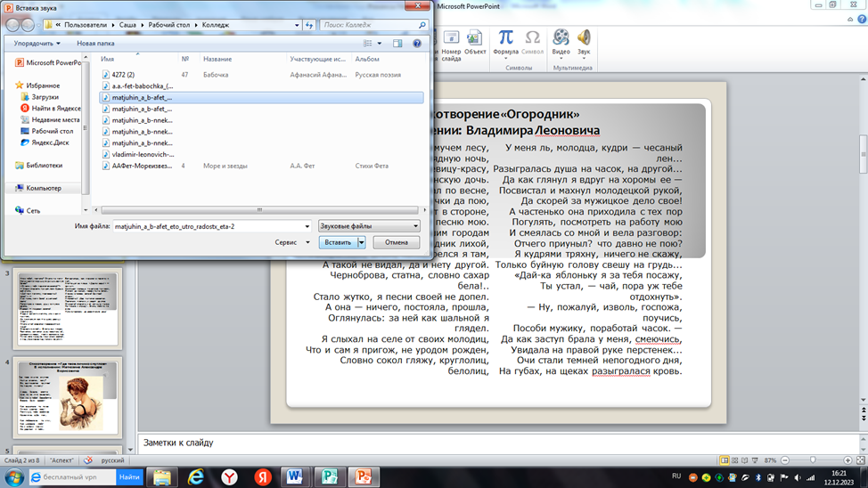Open the Формула (Equation) pi icon
Viewport: 868px width, 488px height.
(505, 40)
